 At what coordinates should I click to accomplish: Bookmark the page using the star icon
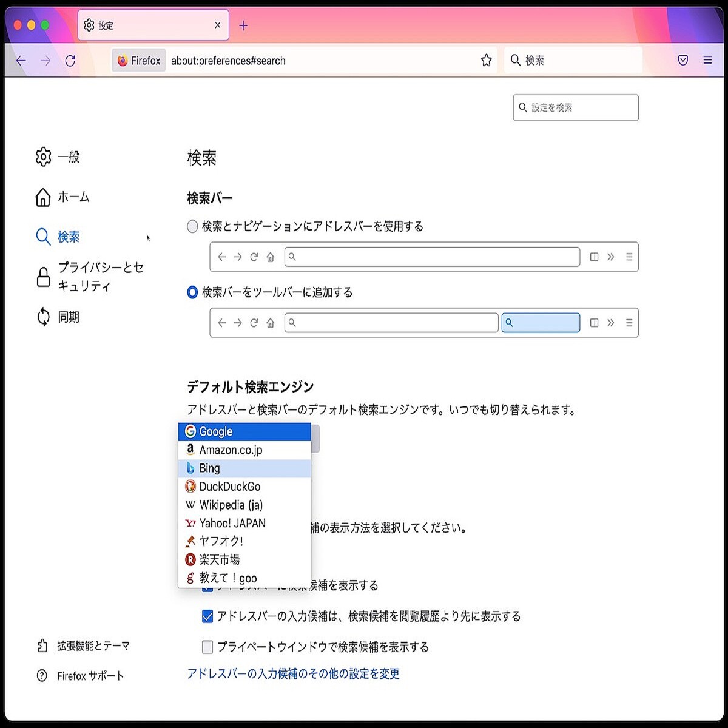tap(485, 60)
